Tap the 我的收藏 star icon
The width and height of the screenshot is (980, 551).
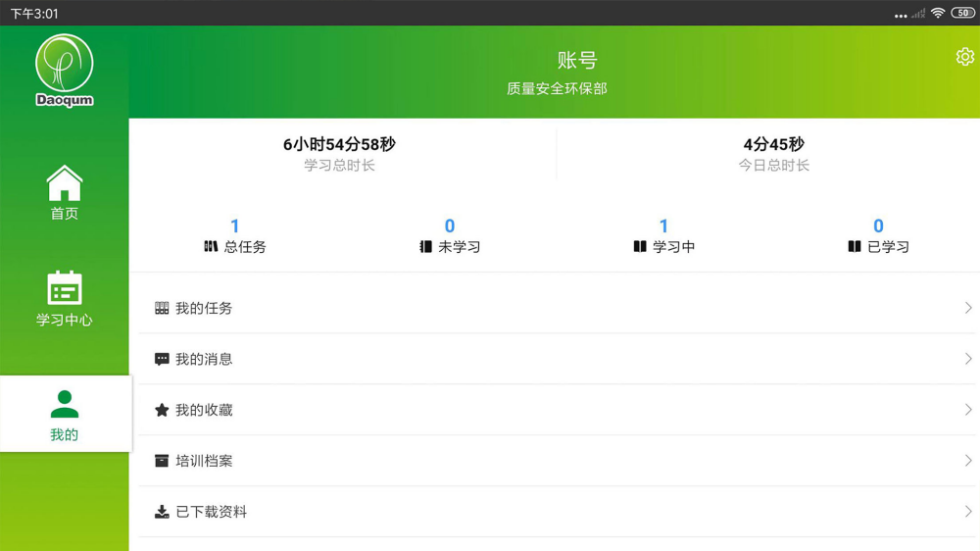pyautogui.click(x=162, y=410)
